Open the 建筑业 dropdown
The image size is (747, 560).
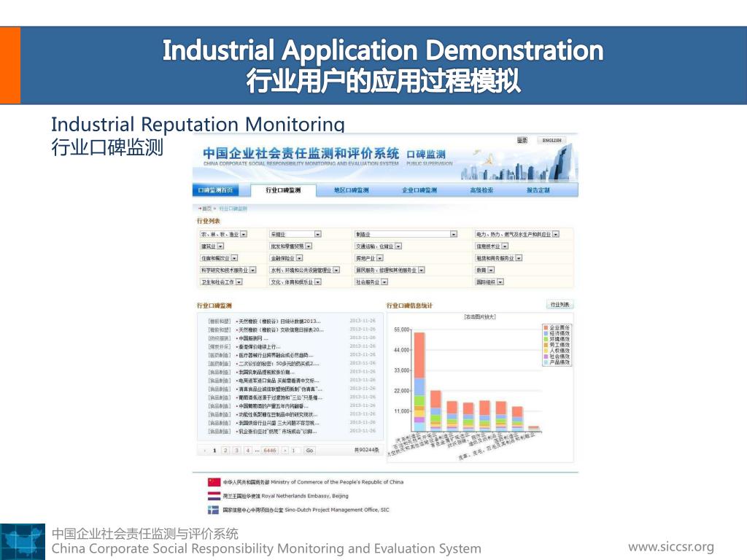click(x=212, y=246)
